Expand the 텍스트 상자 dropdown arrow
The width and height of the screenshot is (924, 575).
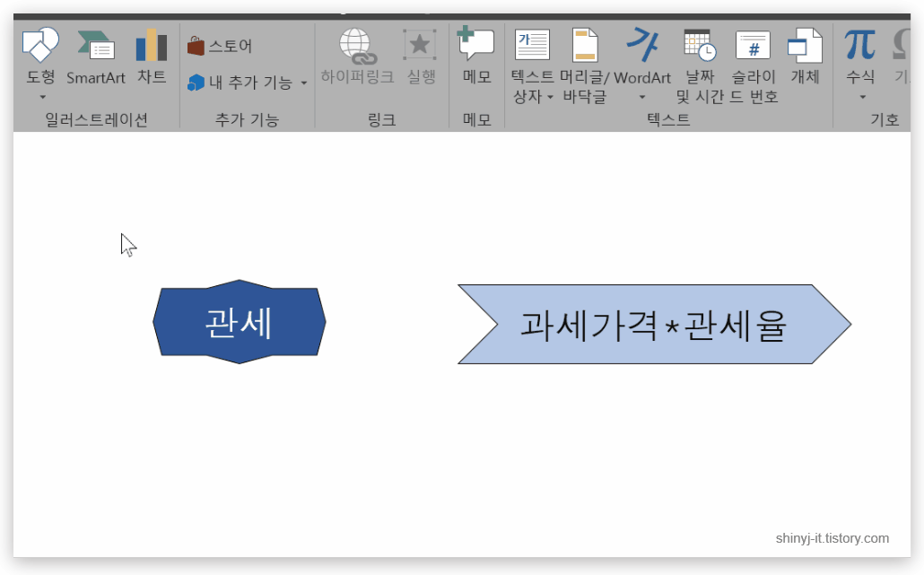pos(550,97)
